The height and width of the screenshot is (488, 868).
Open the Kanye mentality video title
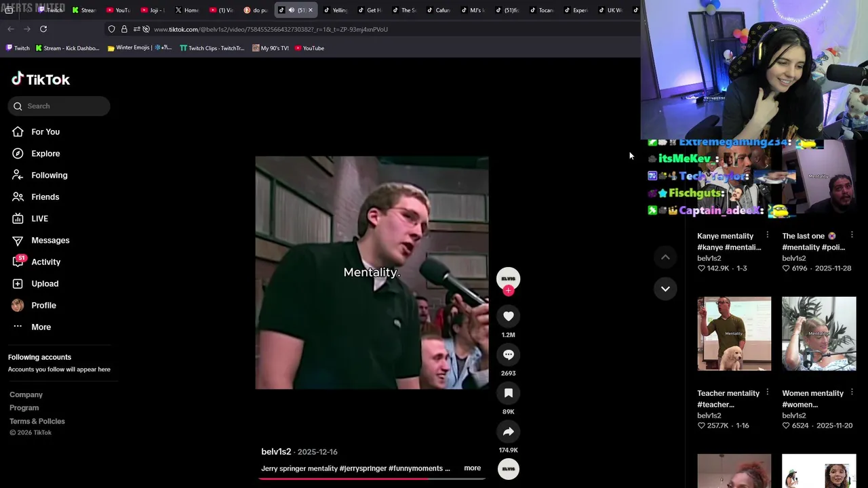[x=729, y=241]
